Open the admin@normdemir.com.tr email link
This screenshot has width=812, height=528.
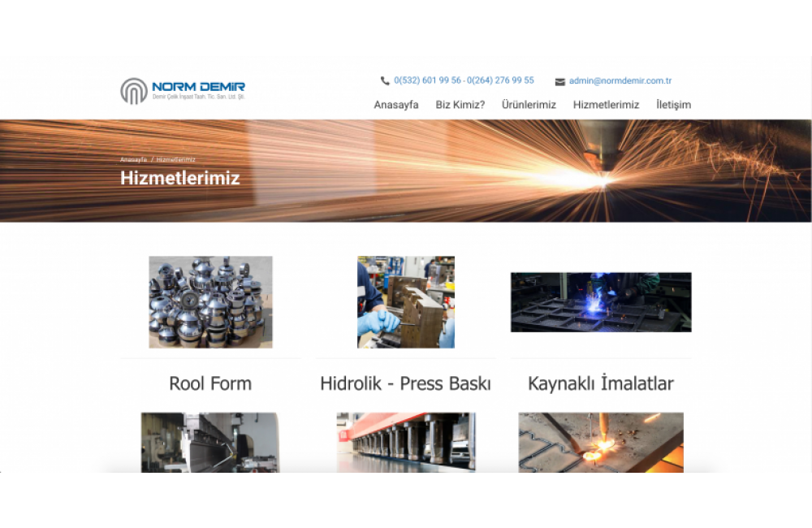click(620, 81)
